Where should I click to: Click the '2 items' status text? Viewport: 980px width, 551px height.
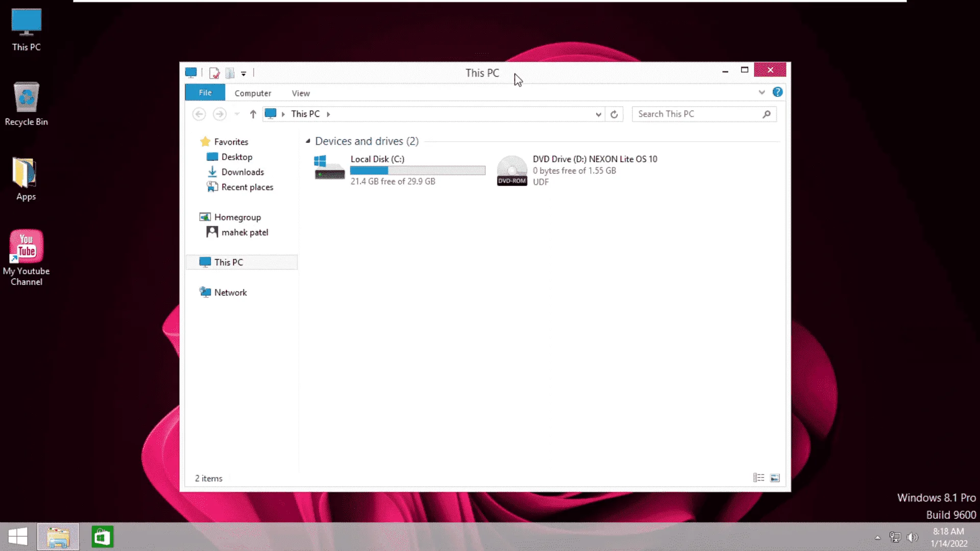pos(209,478)
